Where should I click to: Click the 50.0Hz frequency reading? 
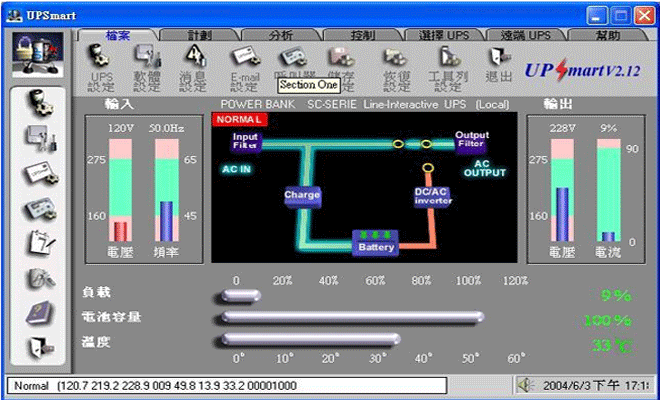166,128
